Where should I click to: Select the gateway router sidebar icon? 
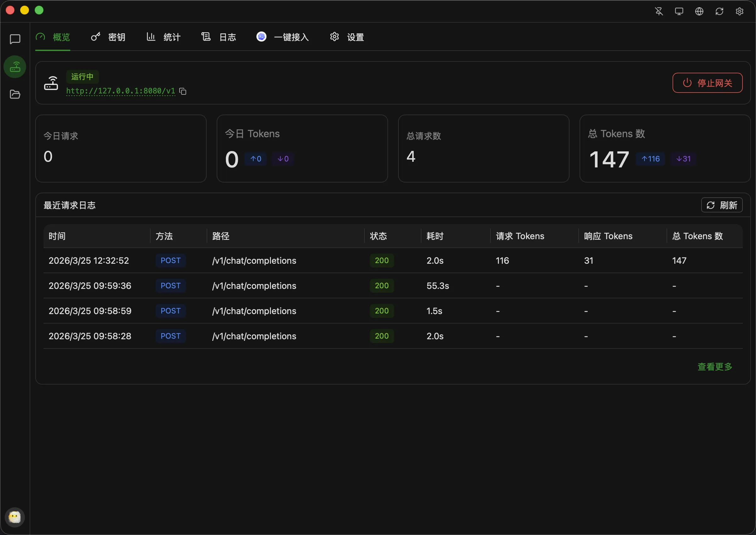click(15, 67)
